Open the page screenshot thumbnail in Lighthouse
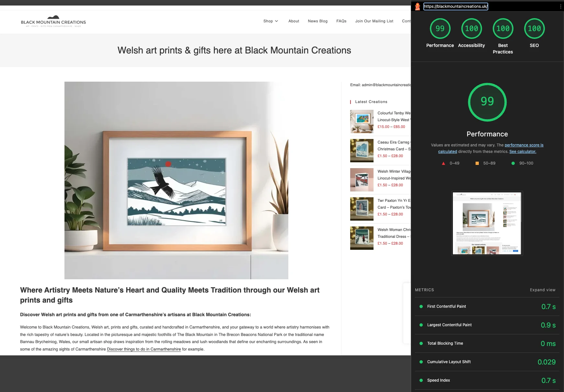The image size is (564, 392). (x=487, y=223)
